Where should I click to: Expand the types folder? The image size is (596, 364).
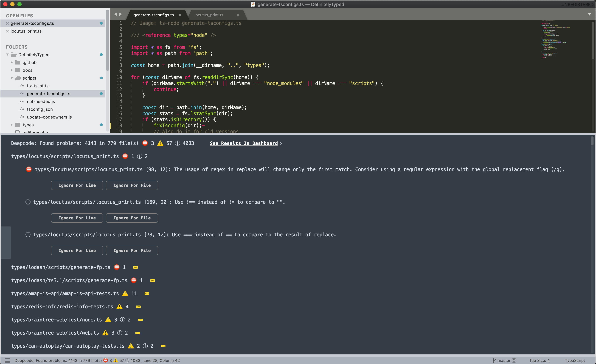tap(11, 125)
